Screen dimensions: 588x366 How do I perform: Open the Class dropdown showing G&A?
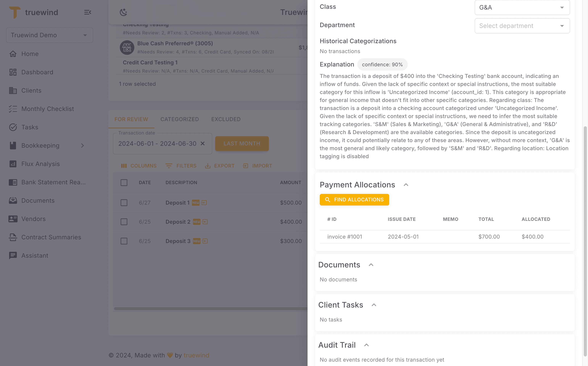pos(522,7)
